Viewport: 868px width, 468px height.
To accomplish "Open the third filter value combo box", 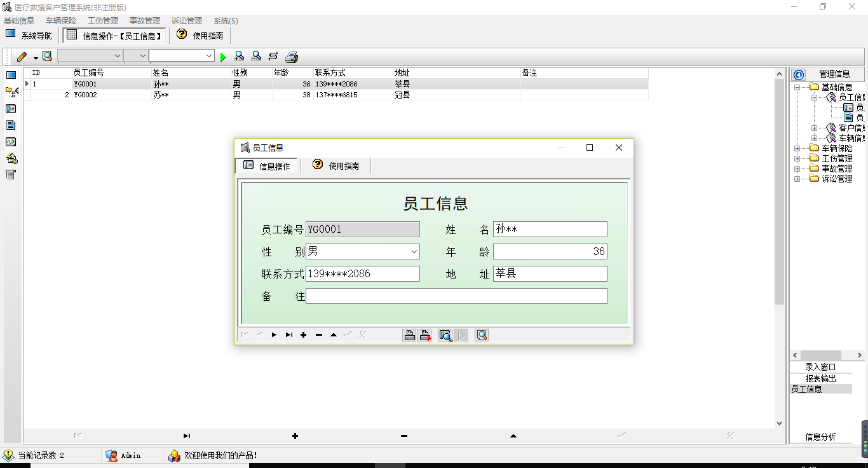I will point(209,56).
